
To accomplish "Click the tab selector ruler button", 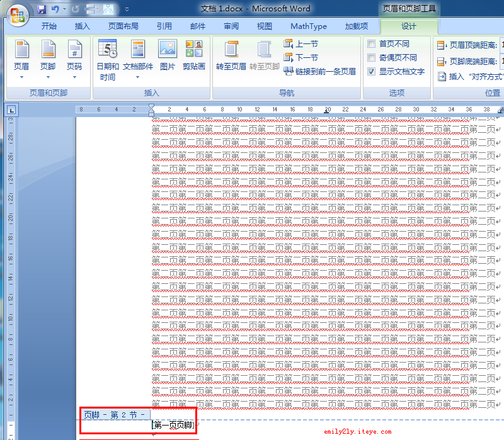I will 11,110.
